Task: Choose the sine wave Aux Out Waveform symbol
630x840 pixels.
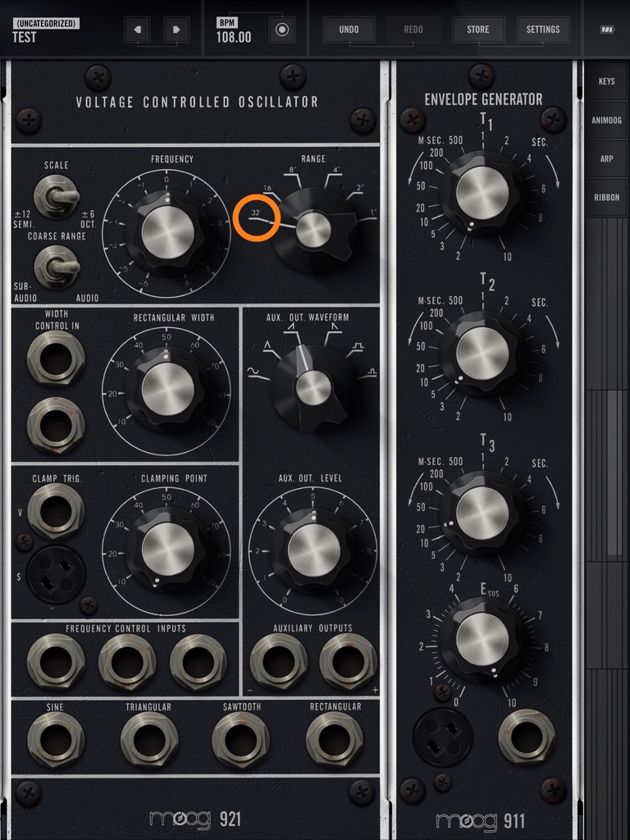Action: (x=253, y=371)
